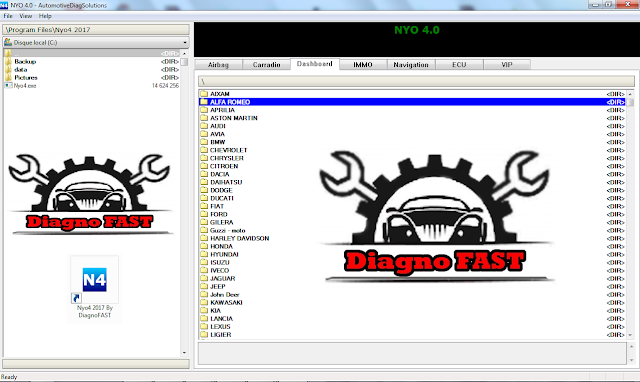
Task: Switch to the Dashboard tab
Action: (315, 64)
